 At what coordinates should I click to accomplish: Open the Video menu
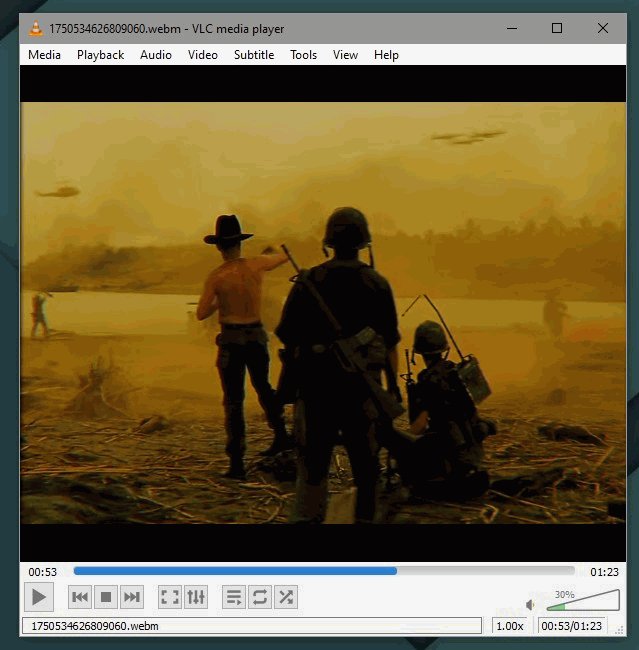coord(202,55)
